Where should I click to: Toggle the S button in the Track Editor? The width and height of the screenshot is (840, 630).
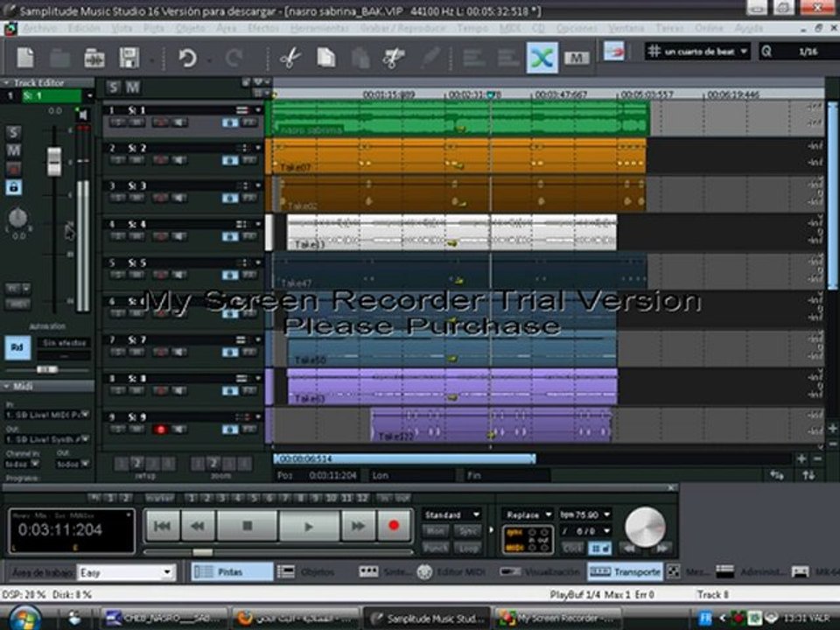14,132
